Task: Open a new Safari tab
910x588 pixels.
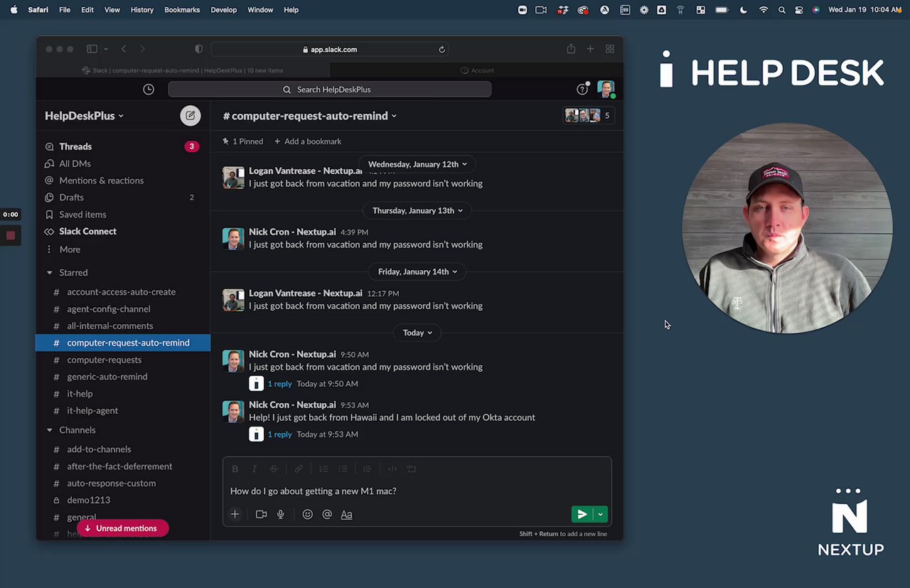Action: (590, 49)
